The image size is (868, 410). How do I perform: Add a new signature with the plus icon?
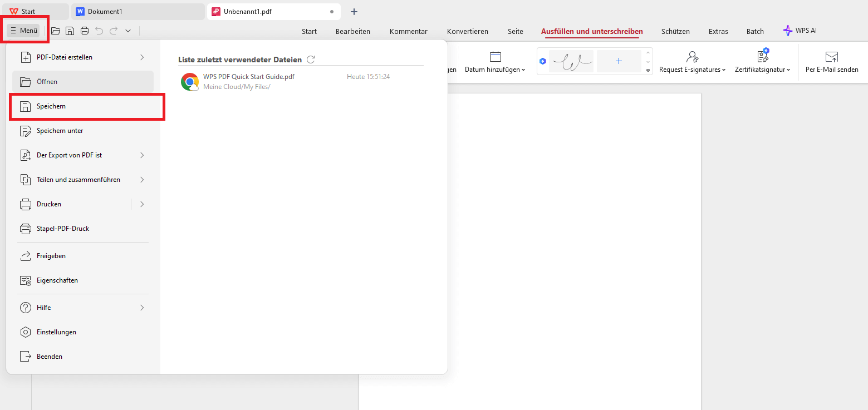point(619,61)
